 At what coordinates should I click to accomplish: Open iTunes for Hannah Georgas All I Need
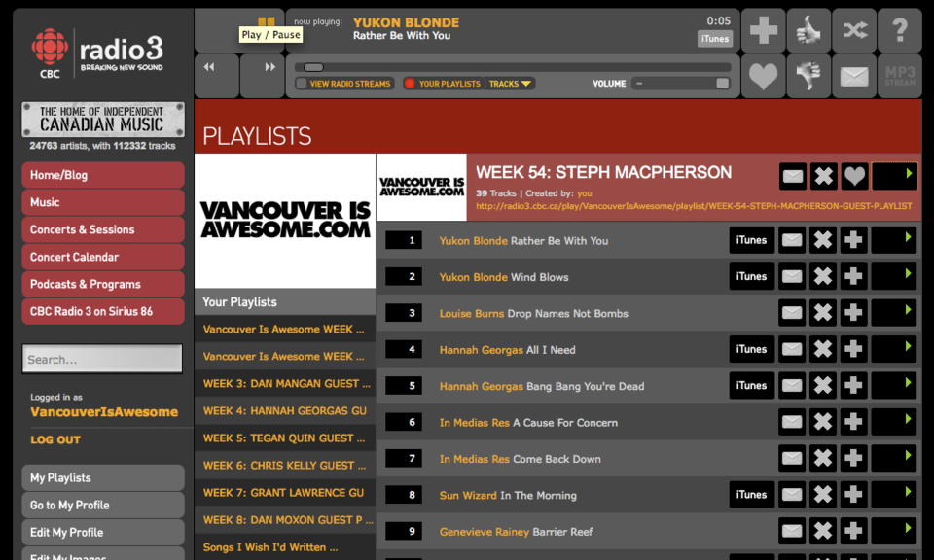752,349
